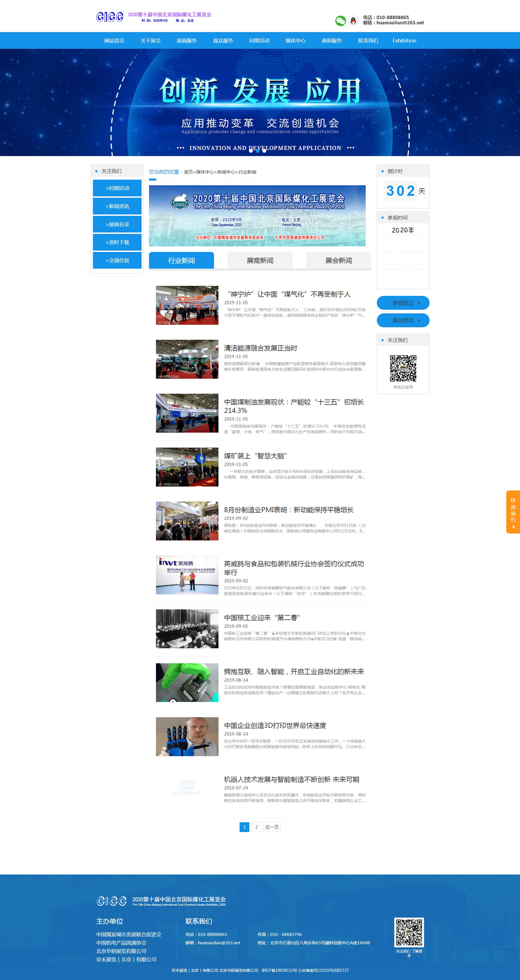This screenshot has height=980, width=520.
Task: Open the >展商名录 sidebar link
Action: point(117,224)
